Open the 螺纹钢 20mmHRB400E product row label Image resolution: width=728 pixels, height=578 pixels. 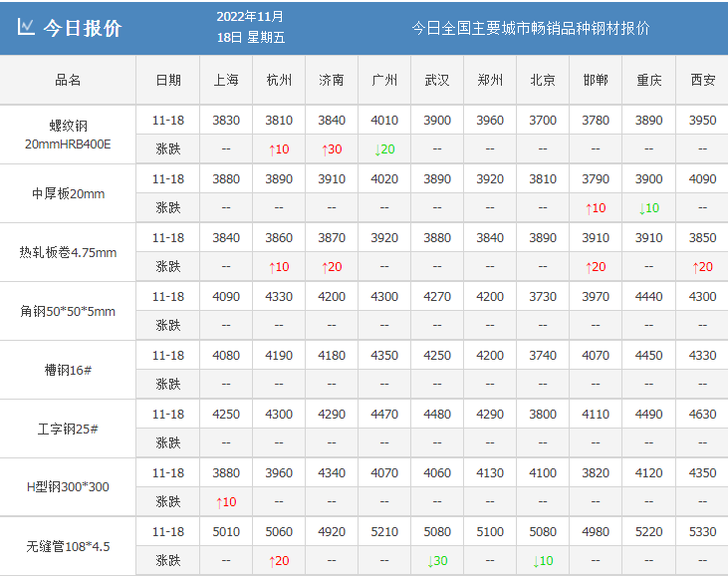pyautogui.click(x=68, y=135)
